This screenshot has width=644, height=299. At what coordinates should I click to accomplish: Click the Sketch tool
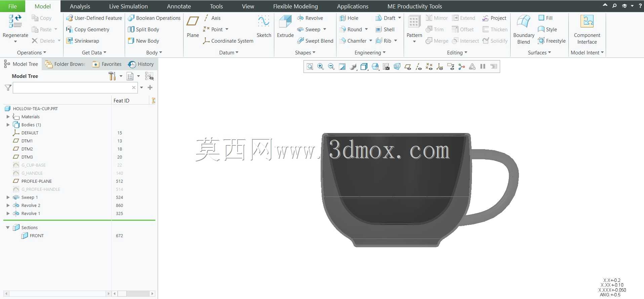tap(264, 27)
